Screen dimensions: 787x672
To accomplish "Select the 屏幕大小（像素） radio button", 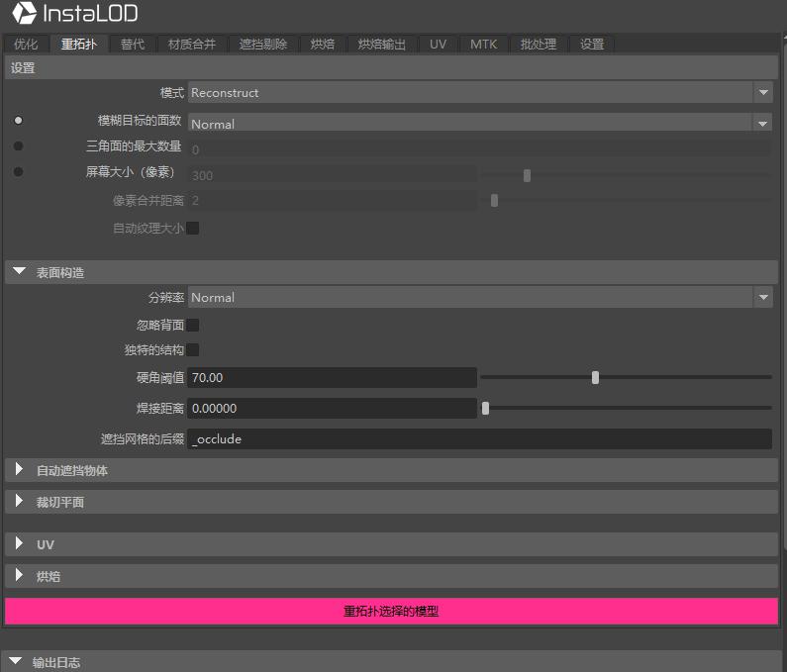I will [18, 172].
